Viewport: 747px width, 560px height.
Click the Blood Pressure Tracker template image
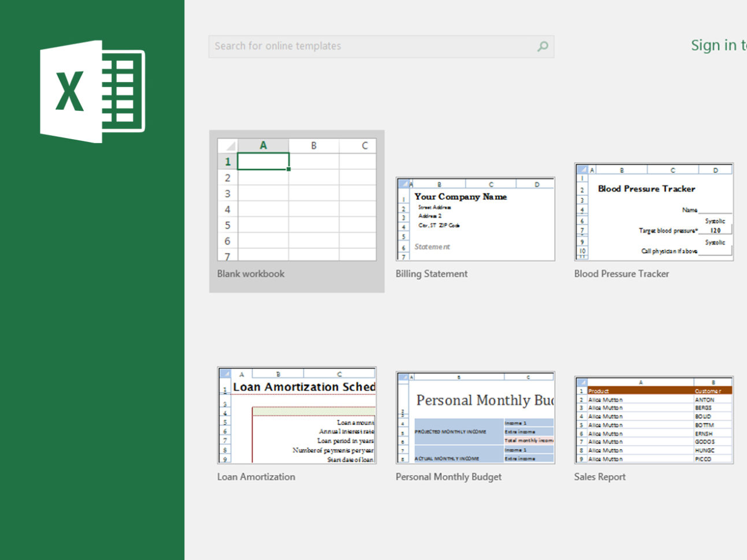tap(653, 212)
